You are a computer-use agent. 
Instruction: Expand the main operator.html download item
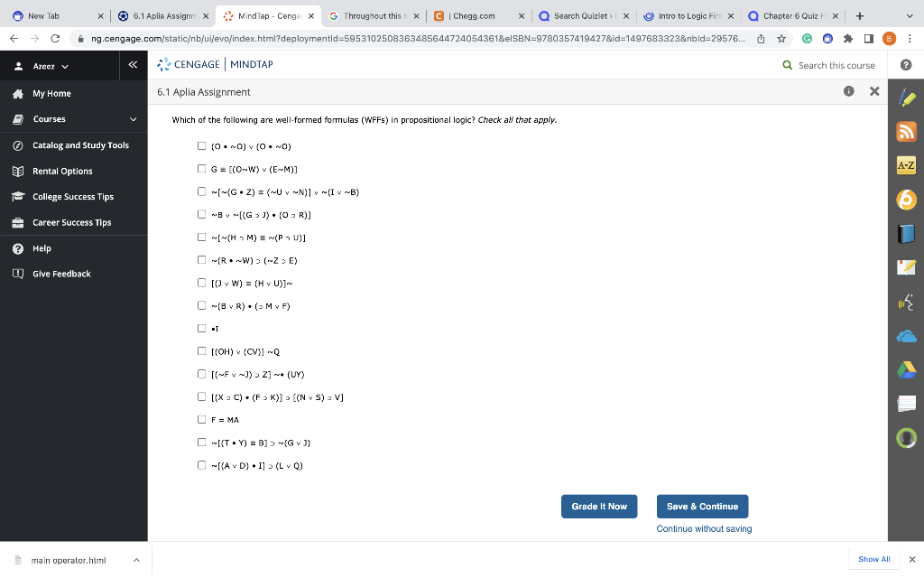click(135, 560)
